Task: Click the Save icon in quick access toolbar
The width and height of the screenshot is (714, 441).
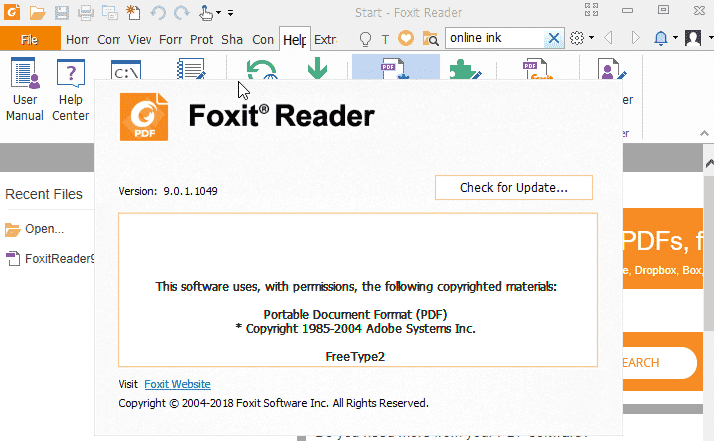Action: 62,13
